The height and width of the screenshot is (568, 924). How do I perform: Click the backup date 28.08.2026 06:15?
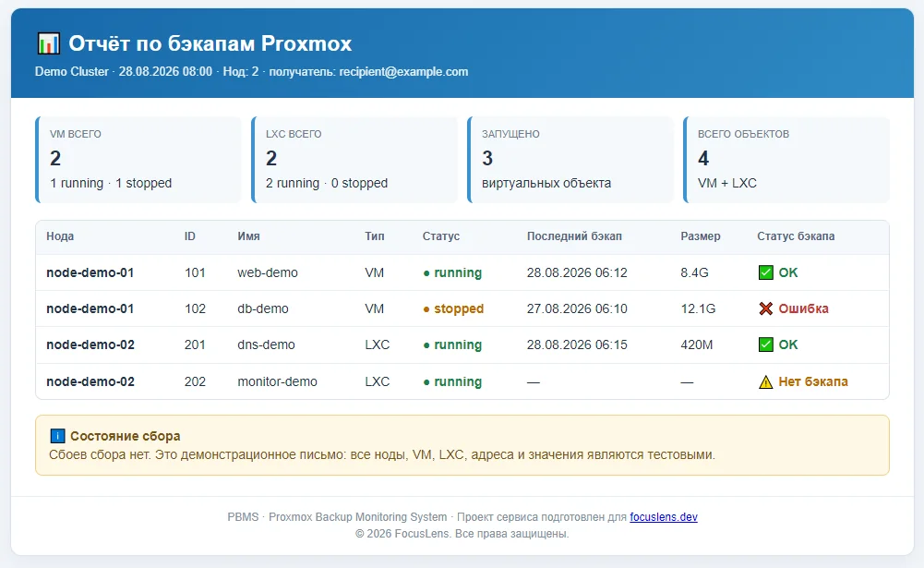pyautogui.click(x=577, y=344)
